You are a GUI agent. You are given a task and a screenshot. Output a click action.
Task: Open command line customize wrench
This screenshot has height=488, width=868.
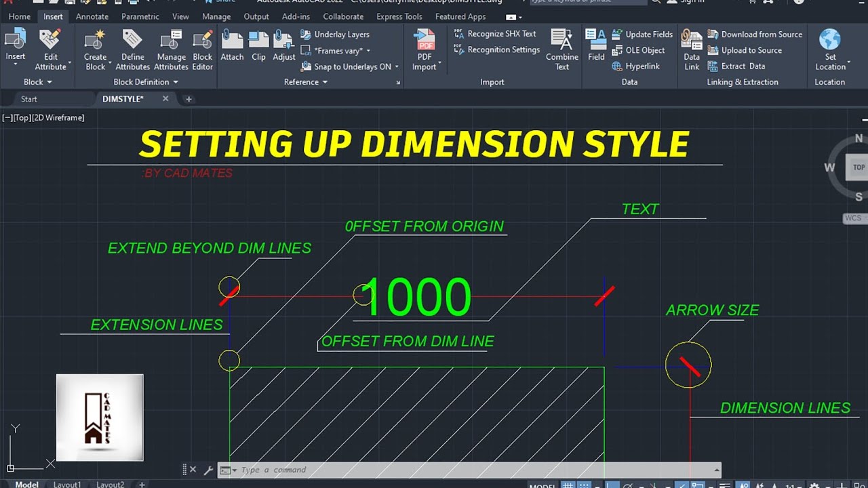[x=208, y=470]
